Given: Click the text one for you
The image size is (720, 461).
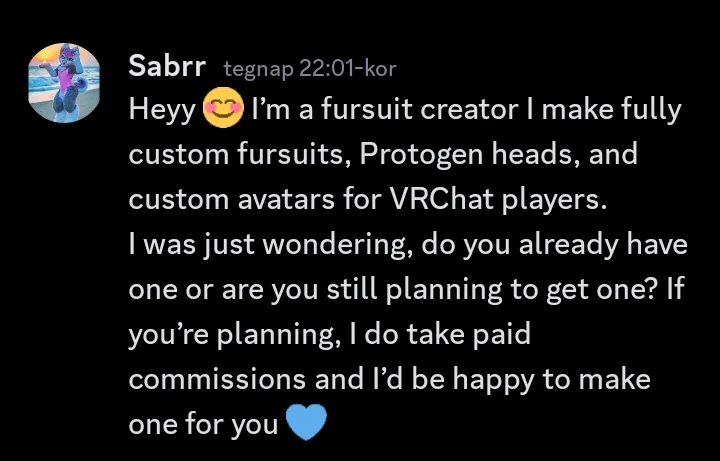Looking at the screenshot, I should 203,424.
